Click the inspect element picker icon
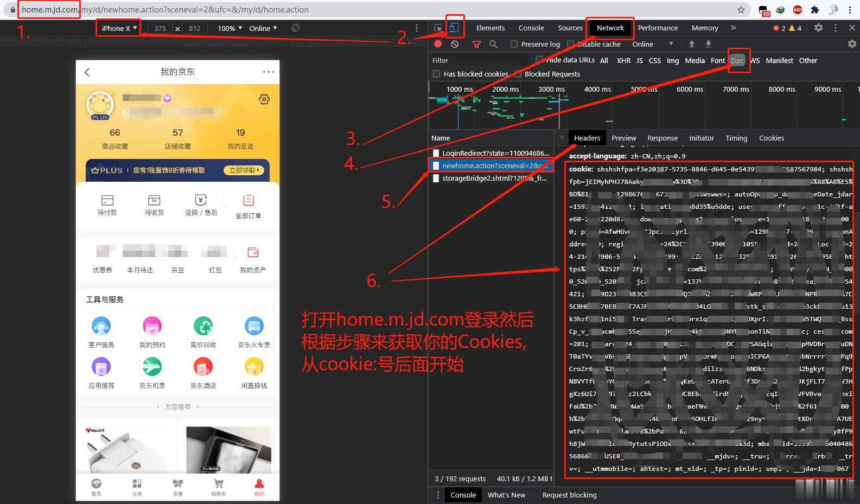The image size is (860, 504). coord(438,28)
